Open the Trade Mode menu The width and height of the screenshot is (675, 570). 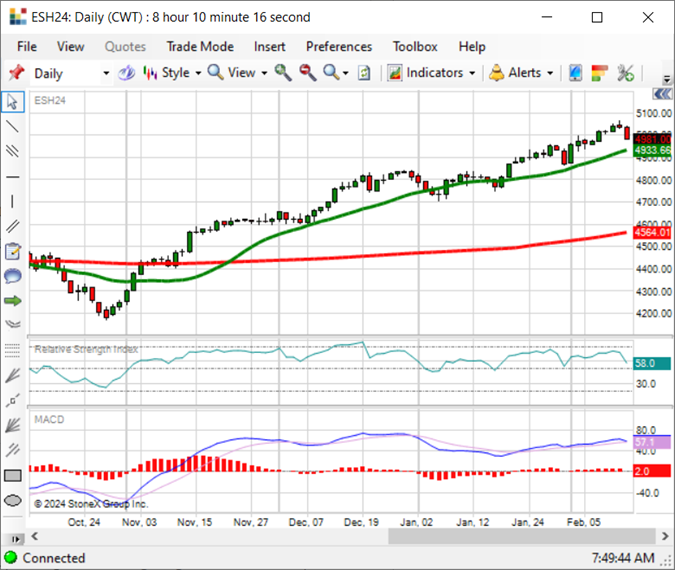200,46
